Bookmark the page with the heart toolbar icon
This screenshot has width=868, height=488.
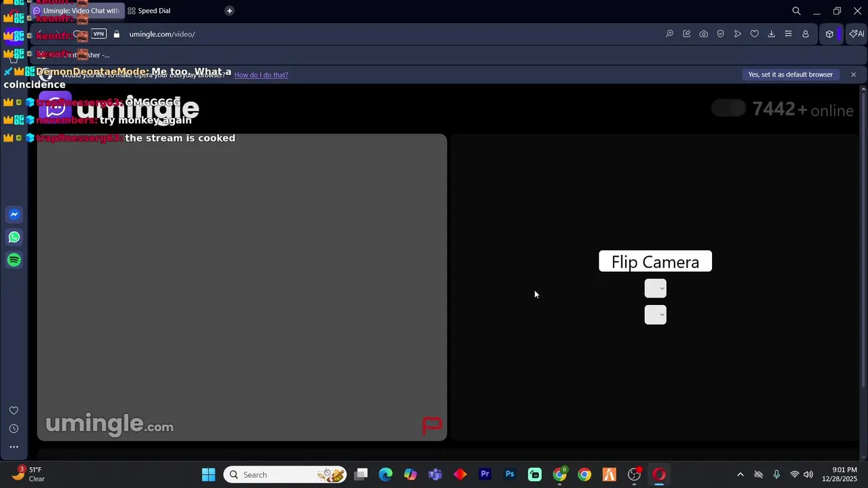click(x=754, y=34)
